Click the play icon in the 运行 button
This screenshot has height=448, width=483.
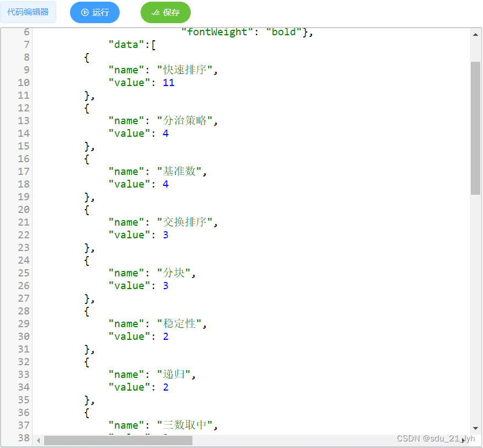(x=84, y=12)
